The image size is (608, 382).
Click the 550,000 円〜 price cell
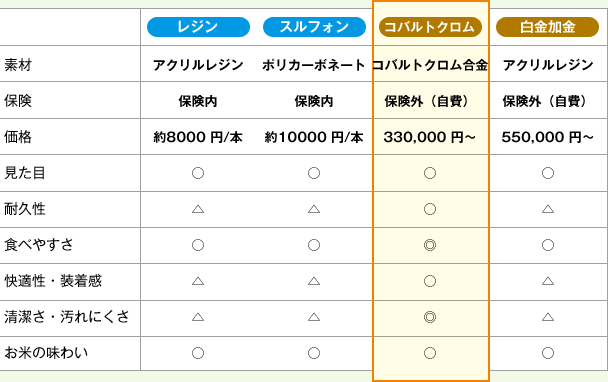click(548, 137)
